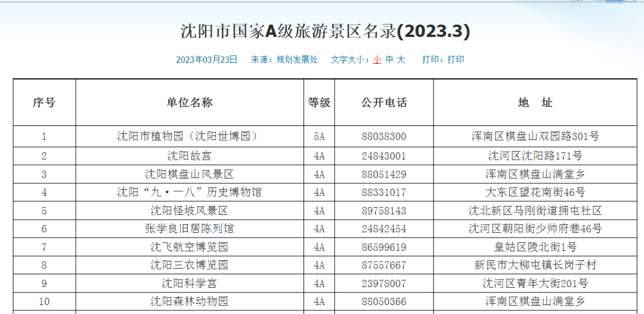Set font size to 小
Screen dimensions: 644x314
pyautogui.click(x=377, y=60)
